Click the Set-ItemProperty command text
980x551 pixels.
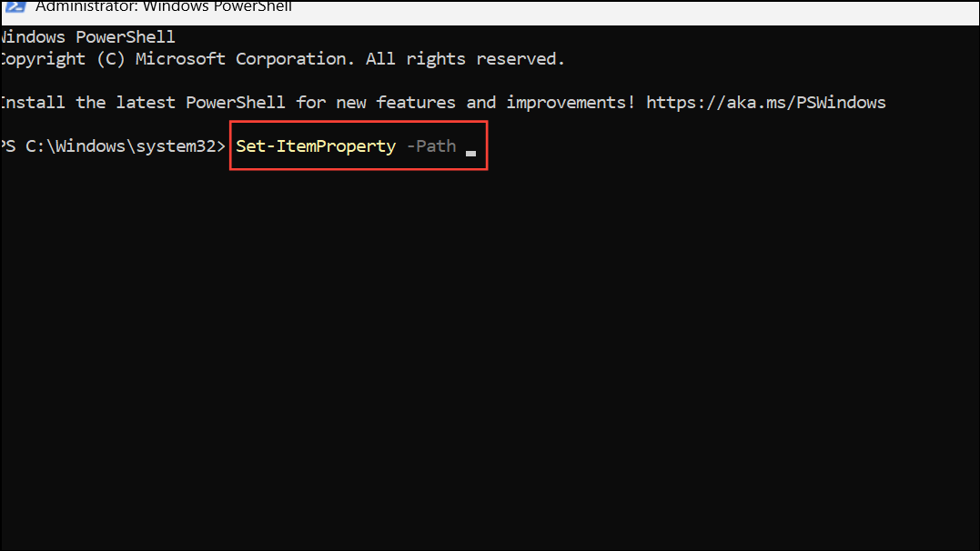pos(316,146)
